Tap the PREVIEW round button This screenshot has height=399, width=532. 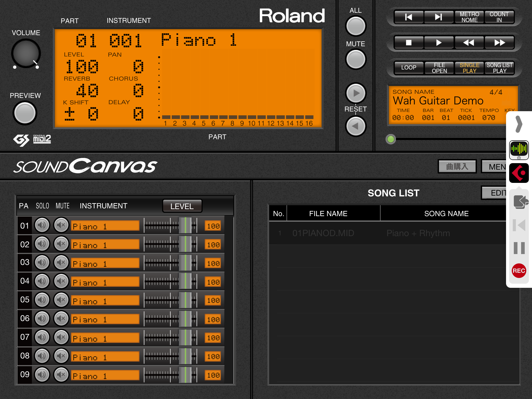click(x=25, y=113)
